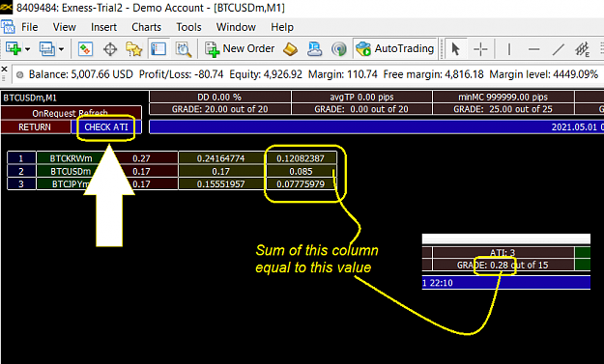Select the Crosshair tool

click(480, 49)
